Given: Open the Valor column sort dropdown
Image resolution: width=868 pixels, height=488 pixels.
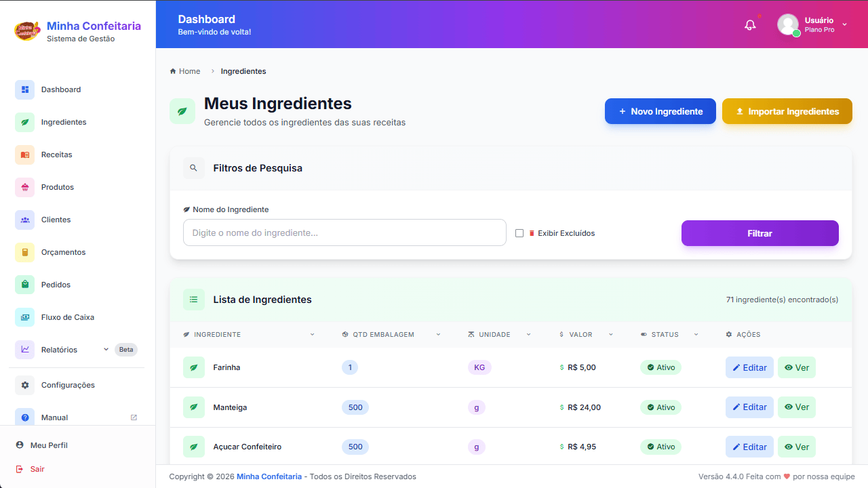Looking at the screenshot, I should pyautogui.click(x=610, y=335).
